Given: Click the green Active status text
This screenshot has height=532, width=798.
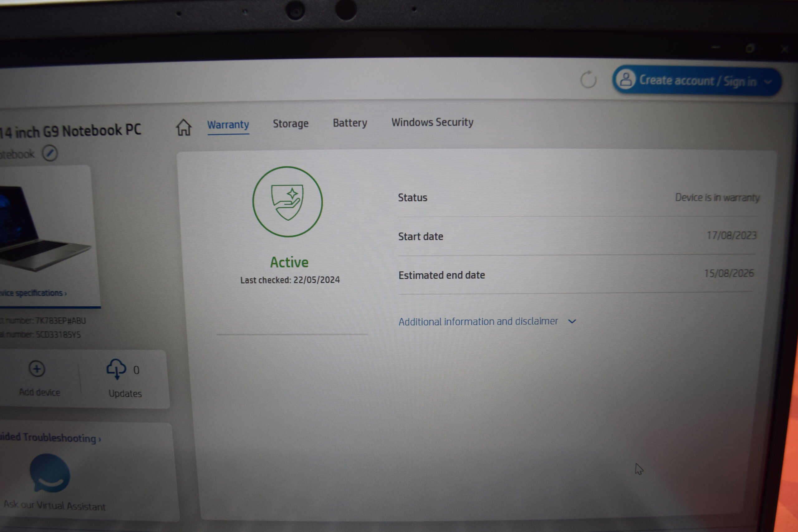Looking at the screenshot, I should (x=289, y=262).
